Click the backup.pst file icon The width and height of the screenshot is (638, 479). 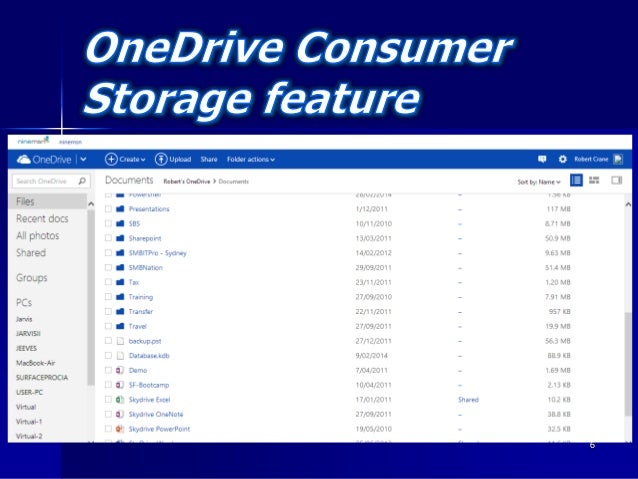pyautogui.click(x=120, y=341)
